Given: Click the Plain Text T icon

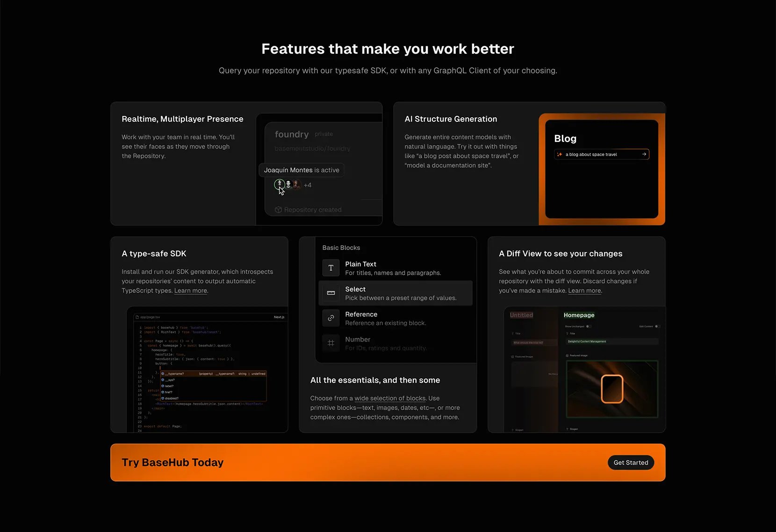Looking at the screenshot, I should 331,268.
